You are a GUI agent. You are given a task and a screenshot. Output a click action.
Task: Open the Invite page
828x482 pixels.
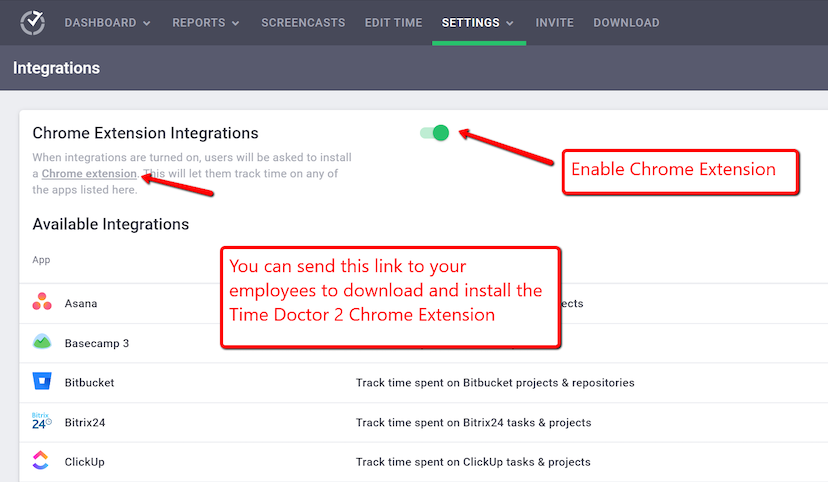tap(554, 23)
